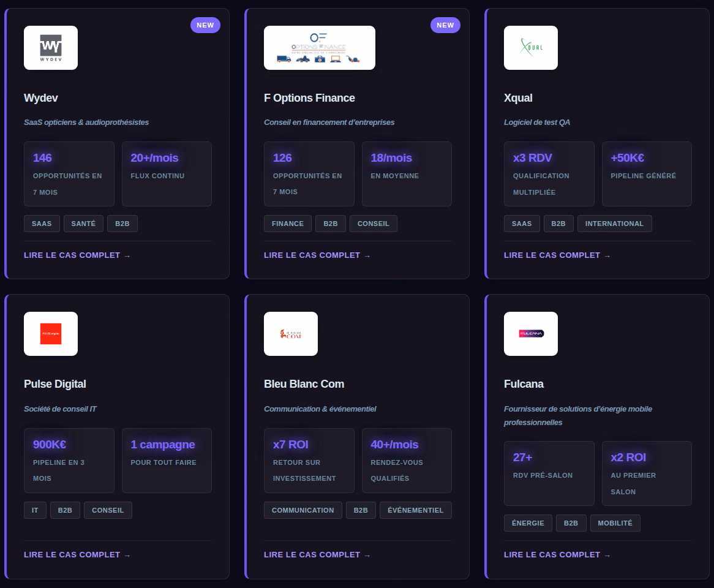Click the Options Finance logo thumbnail
The width and height of the screenshot is (714, 588).
pyautogui.click(x=319, y=48)
